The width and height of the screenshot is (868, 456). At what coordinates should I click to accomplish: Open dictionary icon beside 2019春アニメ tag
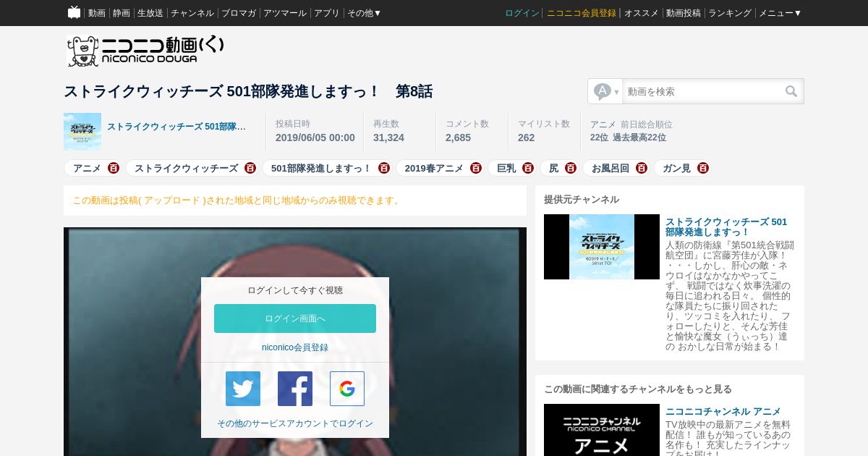click(x=476, y=168)
